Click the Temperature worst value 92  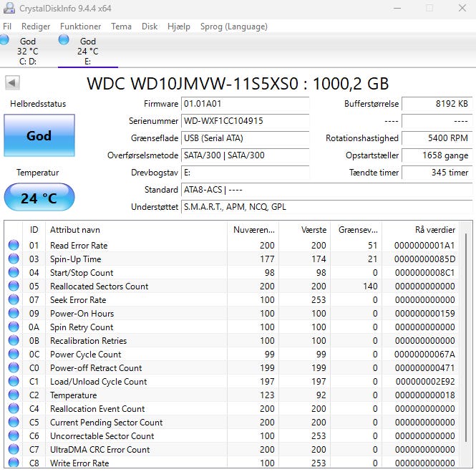click(320, 395)
